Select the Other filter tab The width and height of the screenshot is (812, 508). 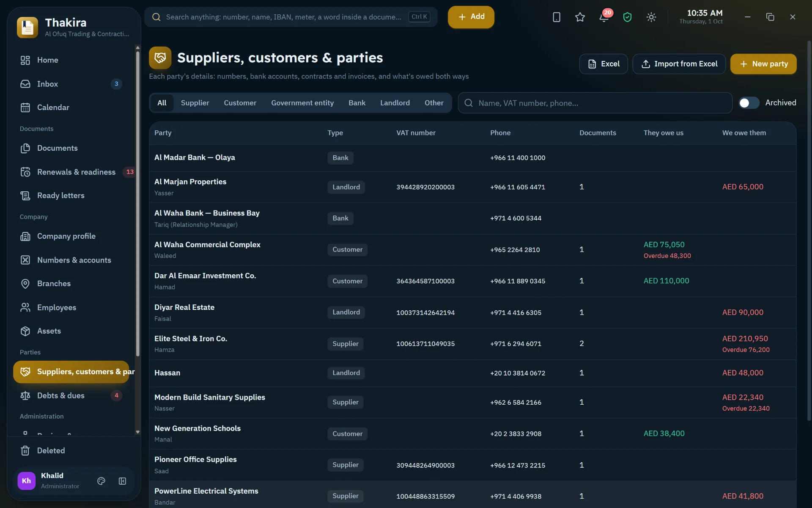(x=434, y=103)
